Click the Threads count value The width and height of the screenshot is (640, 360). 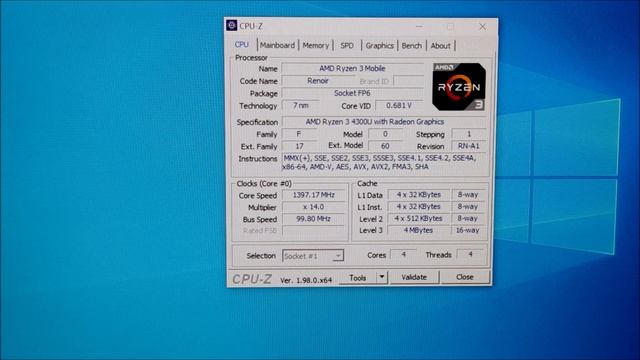tap(470, 254)
